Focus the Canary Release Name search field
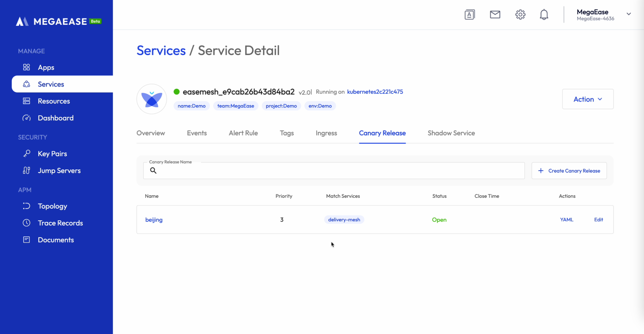 pos(334,171)
